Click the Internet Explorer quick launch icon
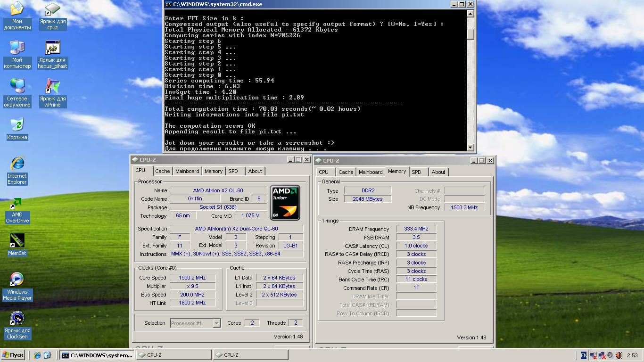The height and width of the screenshot is (362, 644). [x=37, y=355]
